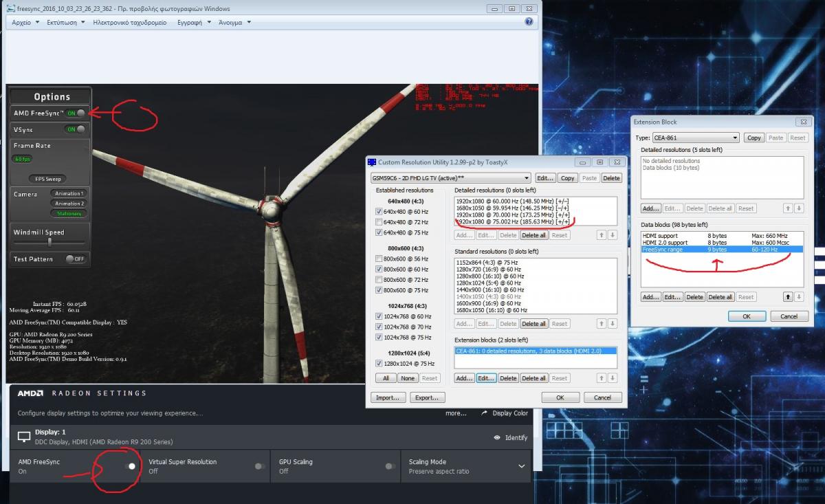Click the AMD logo in Radeon Settings
This screenshot has height=504, width=825.
tap(31, 393)
